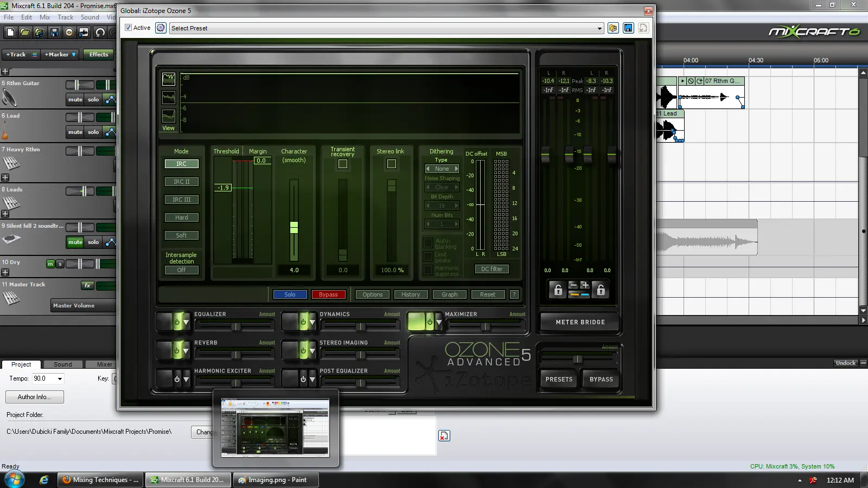Click the Open Project folder icon

click(25, 33)
